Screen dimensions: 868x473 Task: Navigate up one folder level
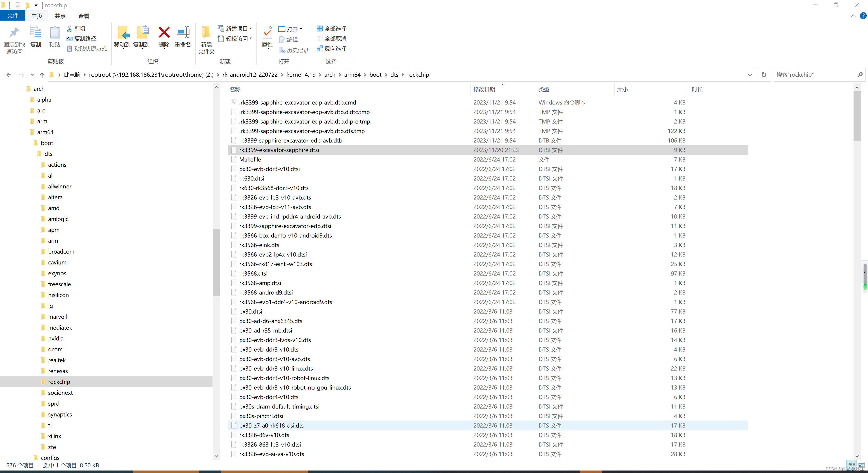pyautogui.click(x=42, y=75)
